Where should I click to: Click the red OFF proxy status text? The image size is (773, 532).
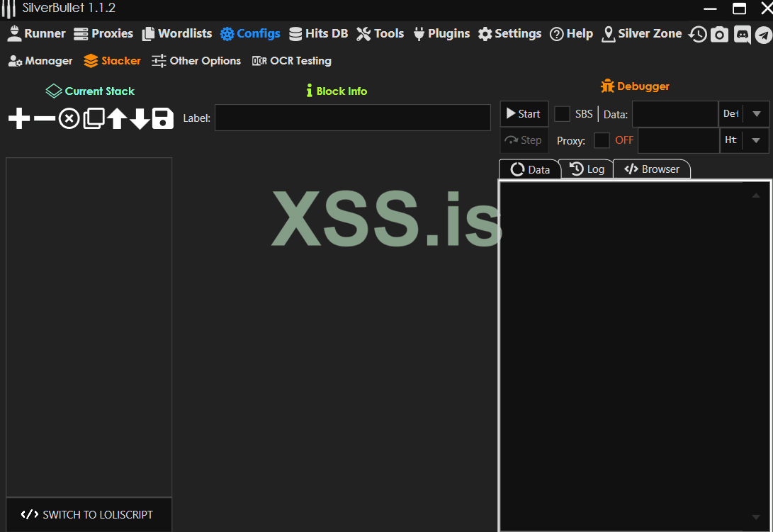tap(624, 140)
